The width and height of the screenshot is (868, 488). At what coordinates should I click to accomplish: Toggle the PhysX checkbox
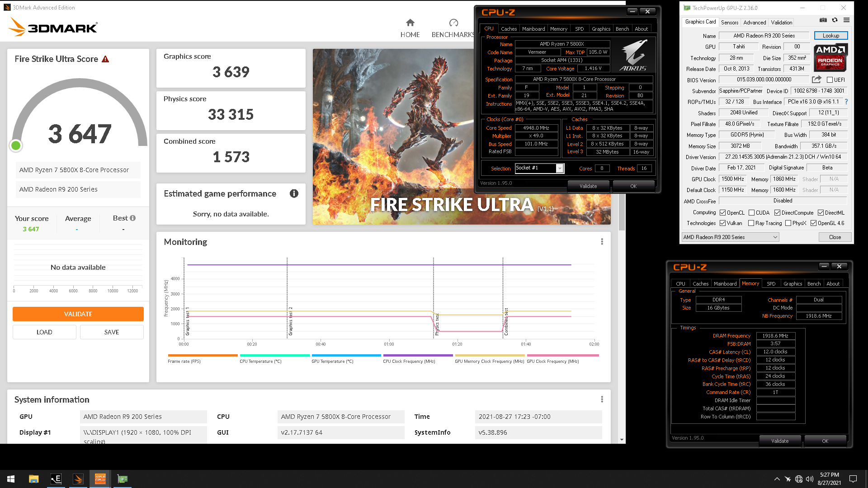click(x=788, y=223)
